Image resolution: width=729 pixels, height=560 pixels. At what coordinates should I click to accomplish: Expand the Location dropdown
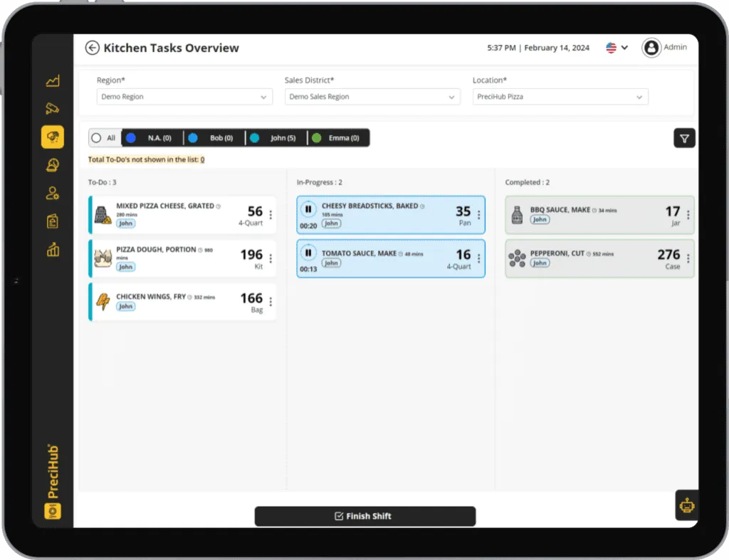[x=560, y=97]
